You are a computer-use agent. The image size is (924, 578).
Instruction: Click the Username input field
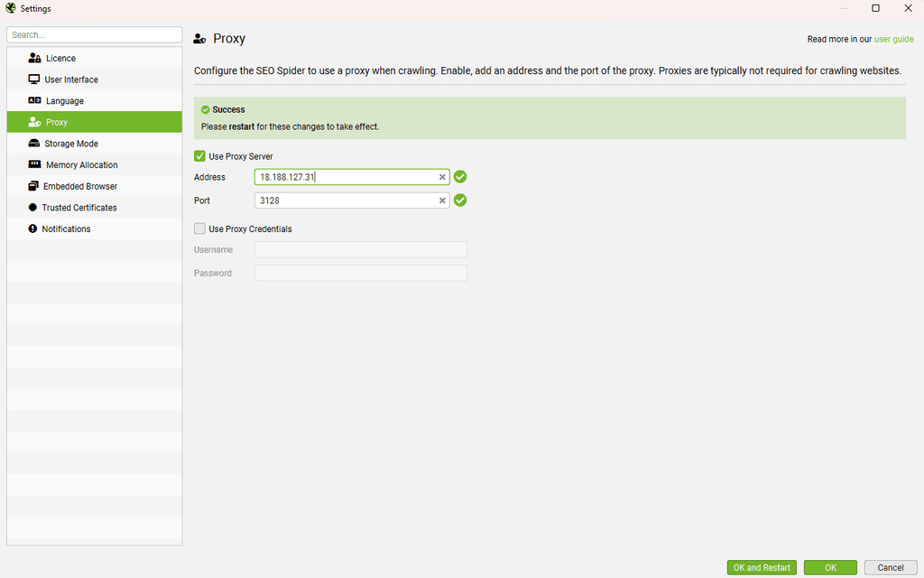[361, 249]
